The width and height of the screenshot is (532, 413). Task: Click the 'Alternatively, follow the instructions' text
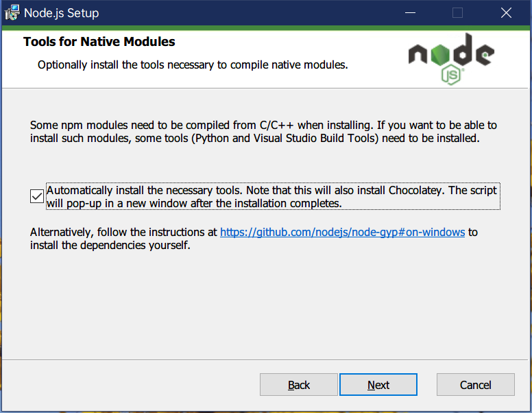click(x=123, y=233)
